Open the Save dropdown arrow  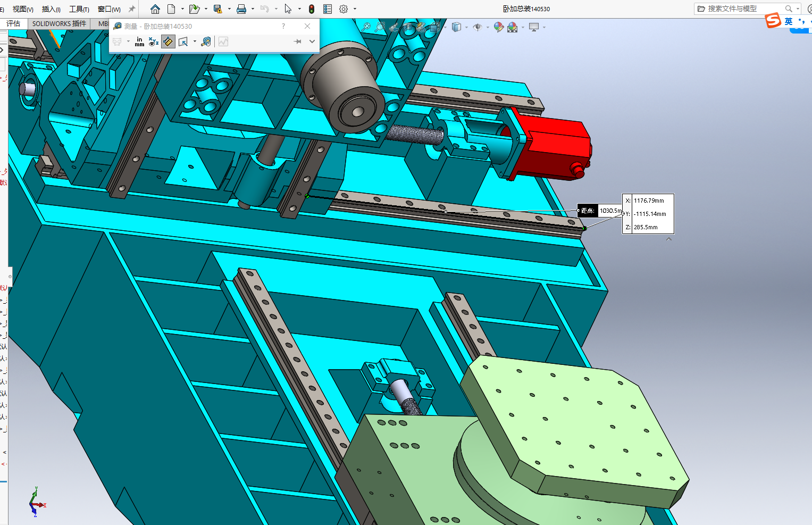[x=229, y=9]
